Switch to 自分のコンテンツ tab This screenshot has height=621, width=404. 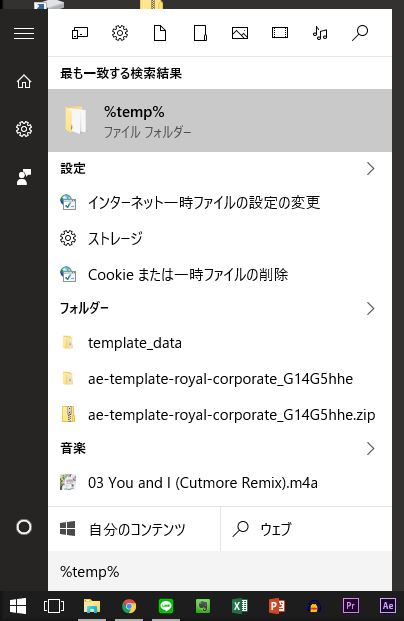pyautogui.click(x=134, y=529)
